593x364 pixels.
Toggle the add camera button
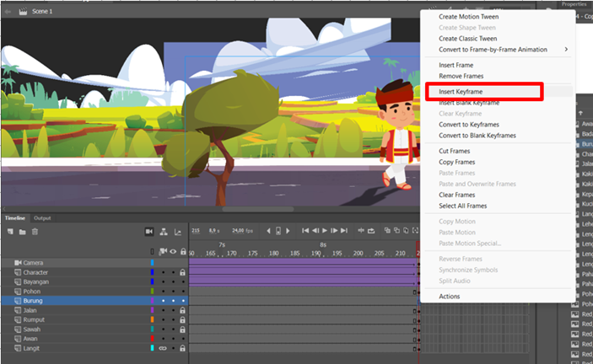pos(149,232)
